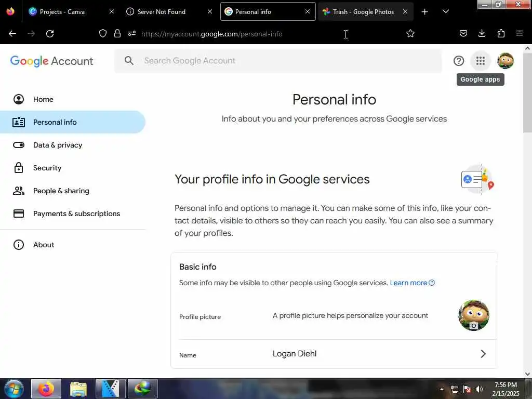This screenshot has width=532, height=399.
Task: Click the scrollbar down arrow
Action: pyautogui.click(x=528, y=374)
